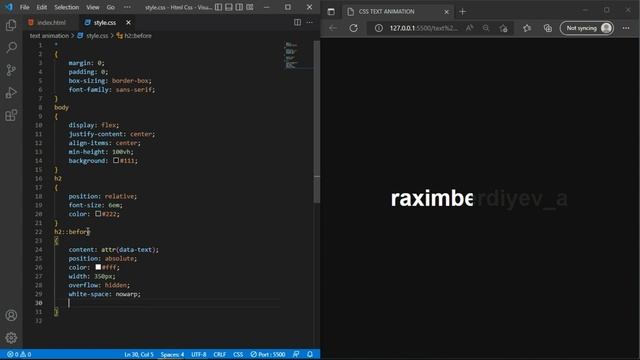Image resolution: width=640 pixels, height=360 pixels.
Task: Change line ending via CRLF
Action: [x=220, y=354]
